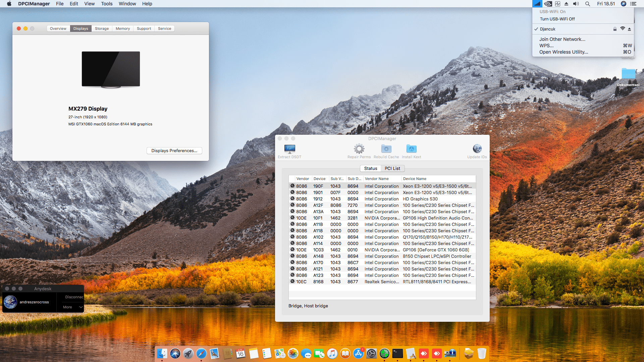Switch to the Status segment

[370, 169]
